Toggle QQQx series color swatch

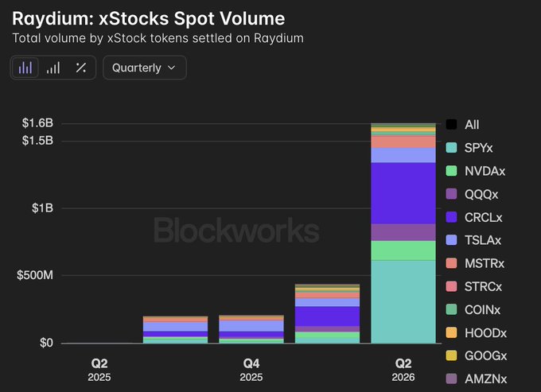pos(451,194)
